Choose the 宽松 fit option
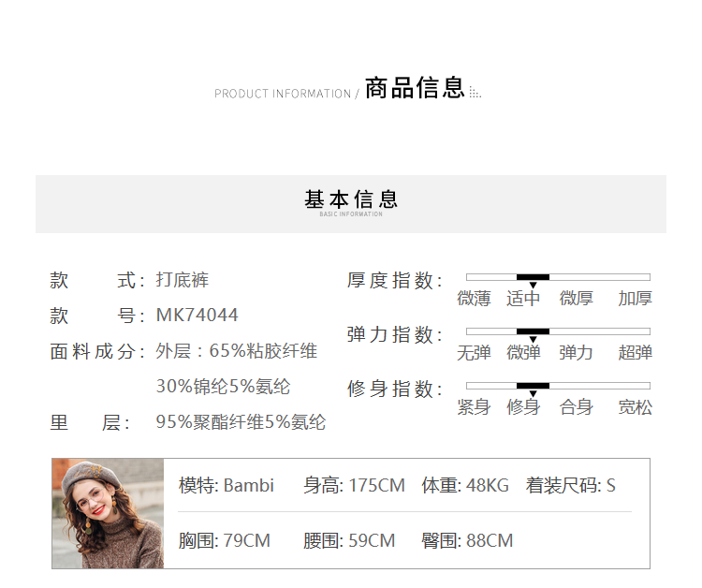The image size is (702, 588). pos(635,407)
